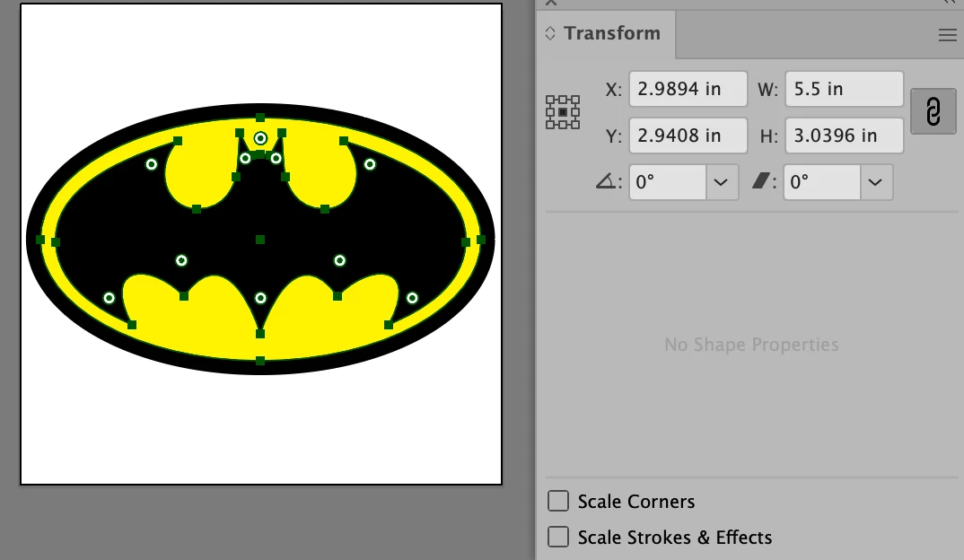The width and height of the screenshot is (964, 560).
Task: Enable the Scale Corners checkbox
Action: click(x=558, y=501)
